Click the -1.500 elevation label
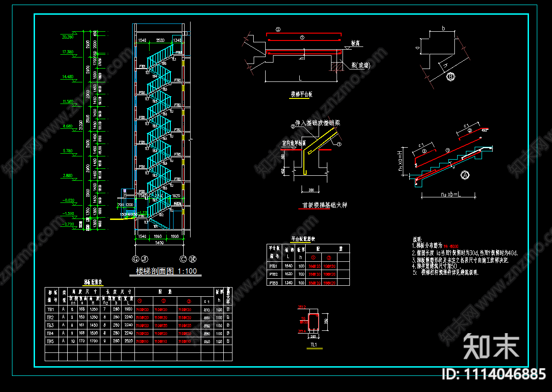This screenshot has height=392, width=552. point(68,213)
